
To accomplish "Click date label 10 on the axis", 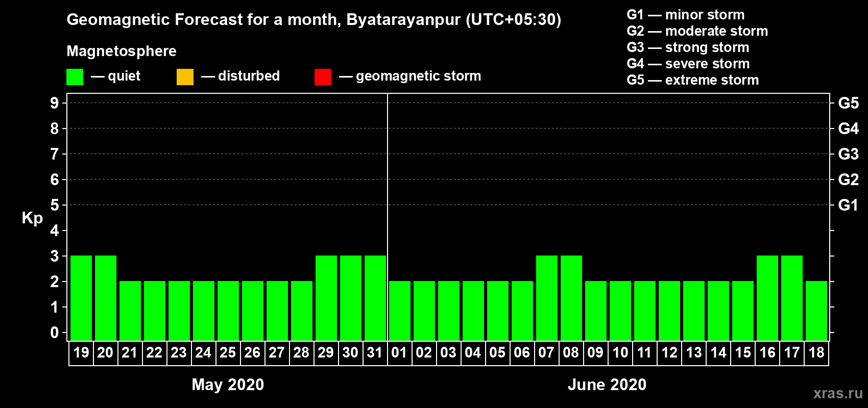I will click(x=620, y=352).
